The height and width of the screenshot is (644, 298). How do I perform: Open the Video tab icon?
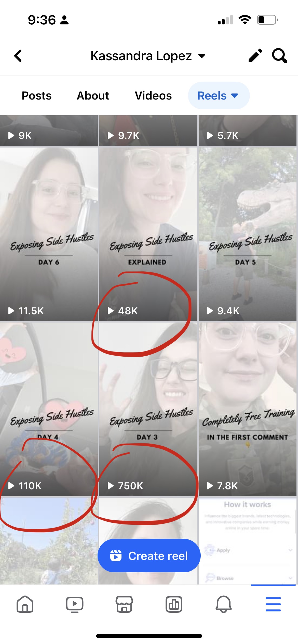coord(74,604)
